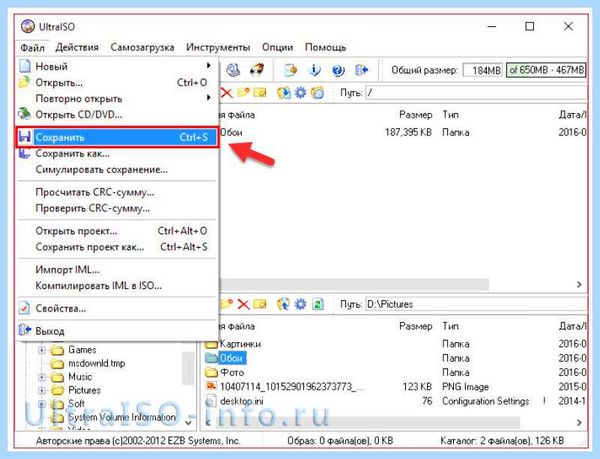
Task: Expand the Новый submenu arrow
Action: pyautogui.click(x=209, y=66)
